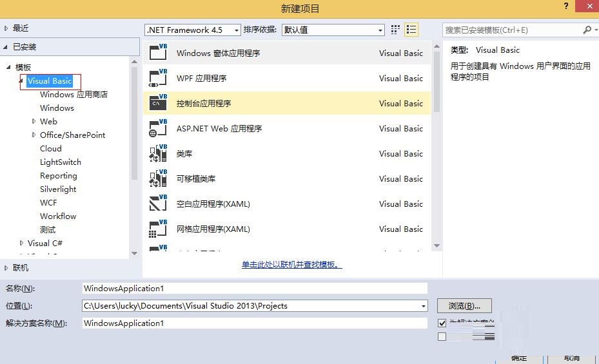This screenshot has width=599, height=364.
Task: Select the Workflow tree item
Action: point(58,216)
